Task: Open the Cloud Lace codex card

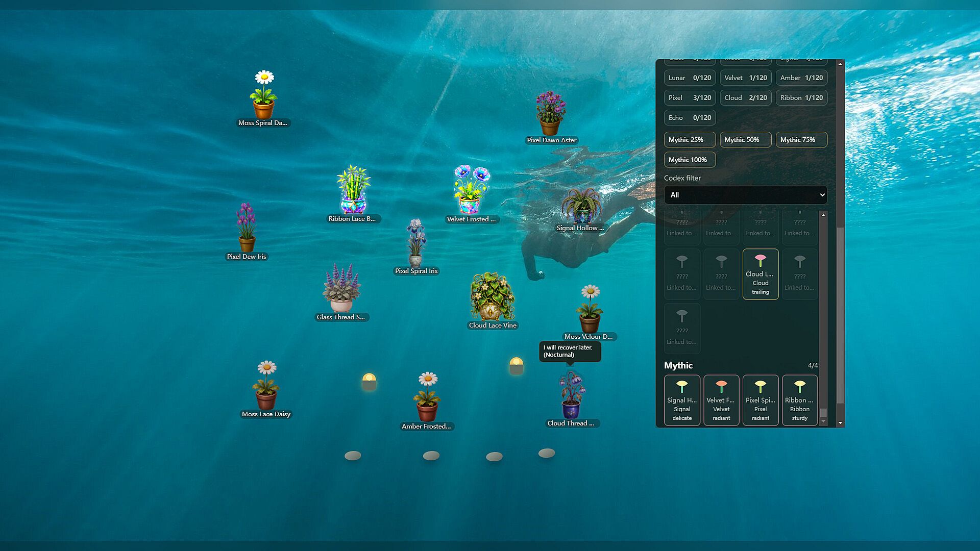Action: [761, 274]
